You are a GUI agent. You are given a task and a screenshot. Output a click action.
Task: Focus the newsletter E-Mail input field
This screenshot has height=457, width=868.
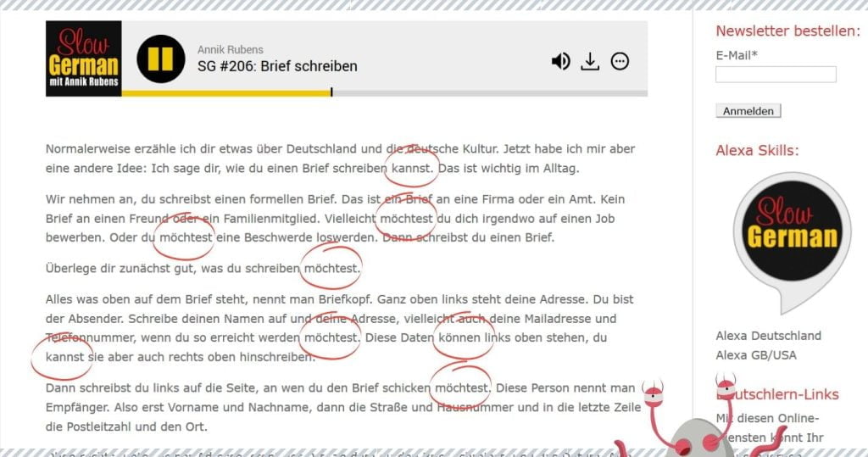(x=776, y=75)
